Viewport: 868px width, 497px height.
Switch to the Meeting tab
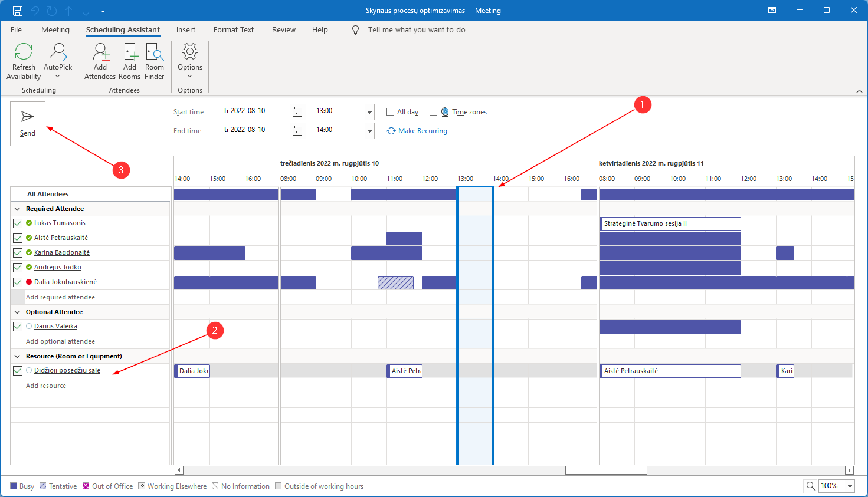(55, 30)
